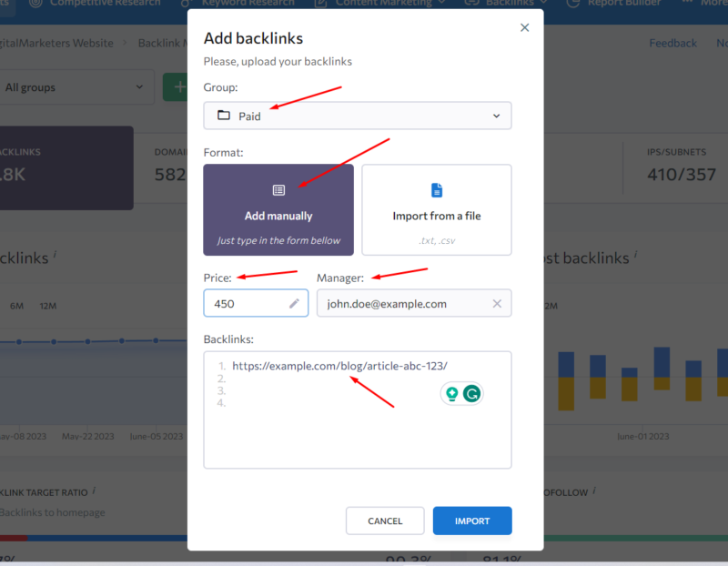
Task: Choose the Add manually format card
Action: tap(278, 210)
